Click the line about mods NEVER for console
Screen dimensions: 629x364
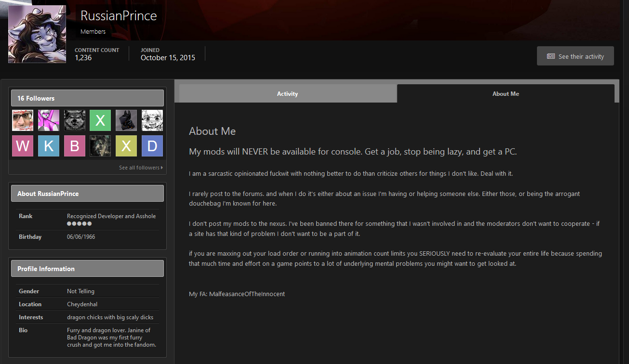pyautogui.click(x=353, y=152)
